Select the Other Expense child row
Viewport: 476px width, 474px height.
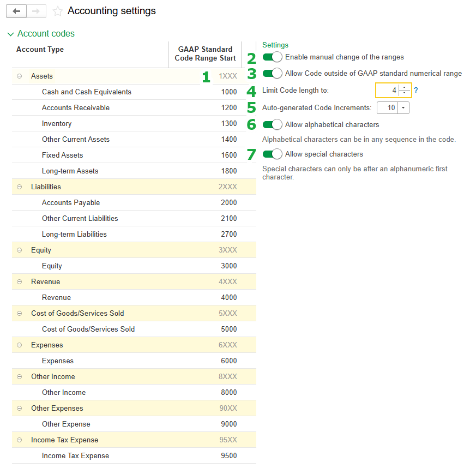point(134,424)
